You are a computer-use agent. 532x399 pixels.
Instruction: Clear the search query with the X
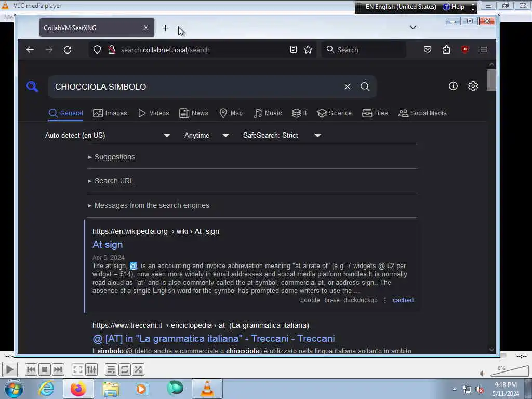(x=348, y=87)
